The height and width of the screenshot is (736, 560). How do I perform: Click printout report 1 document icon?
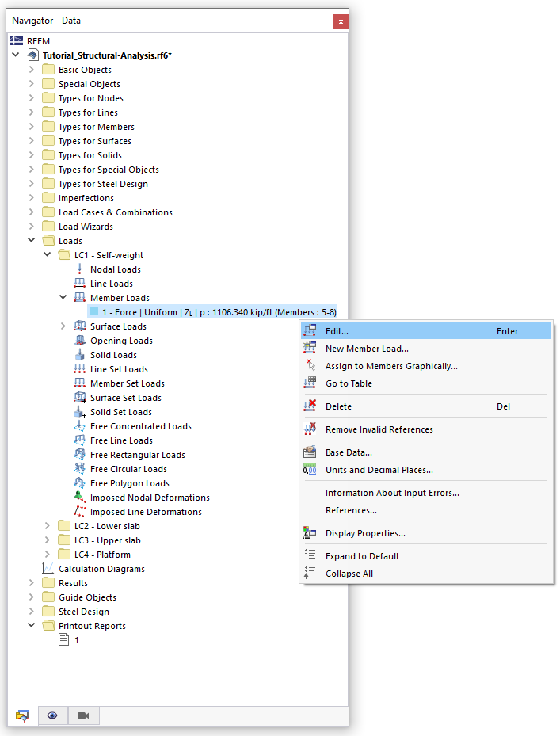pos(64,640)
